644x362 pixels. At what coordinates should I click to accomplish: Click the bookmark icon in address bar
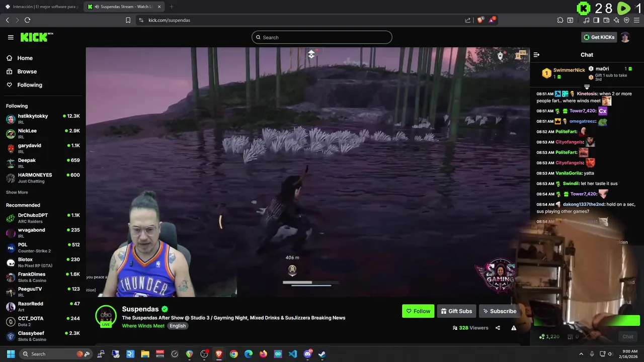(x=128, y=20)
